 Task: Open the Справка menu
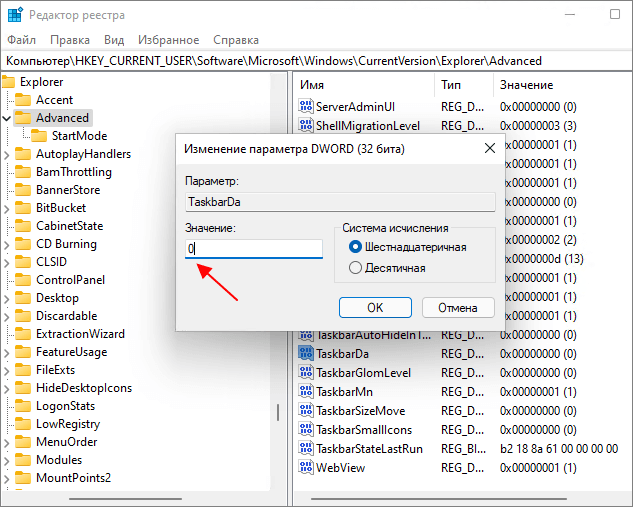(236, 40)
